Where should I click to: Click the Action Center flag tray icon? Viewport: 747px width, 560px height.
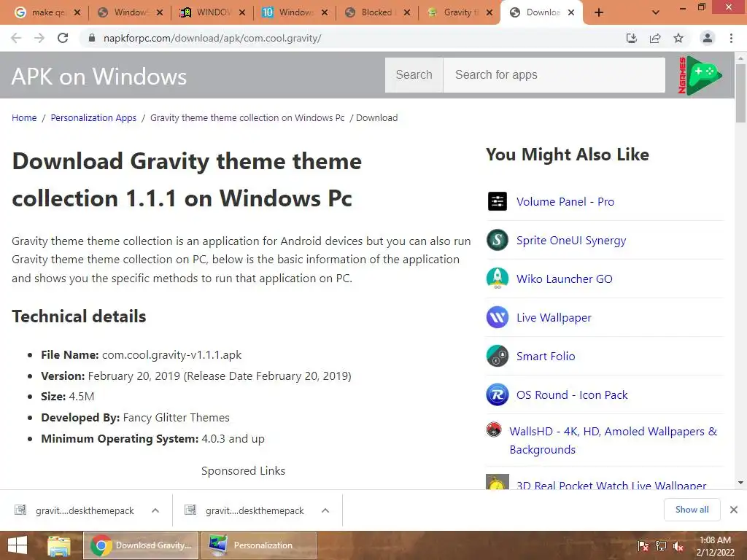[x=643, y=546]
